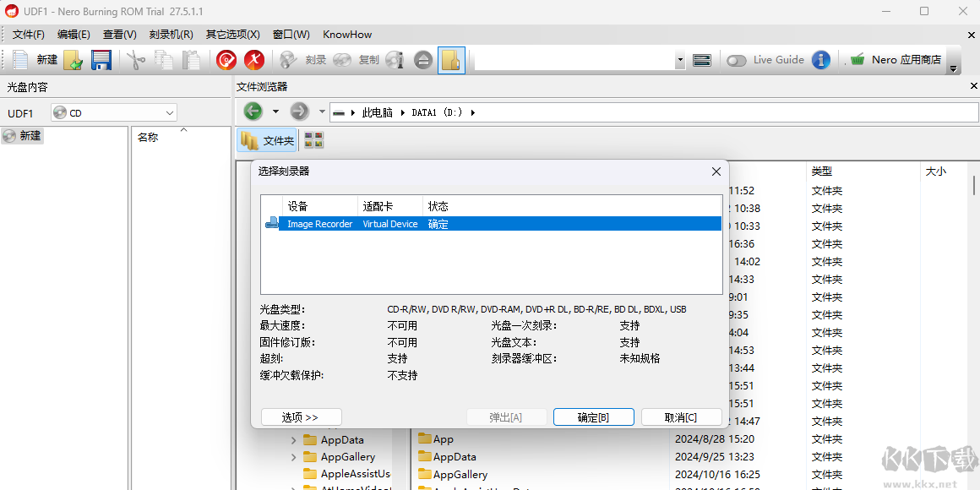
Task: Click the 取消[C] button
Action: [681, 416]
